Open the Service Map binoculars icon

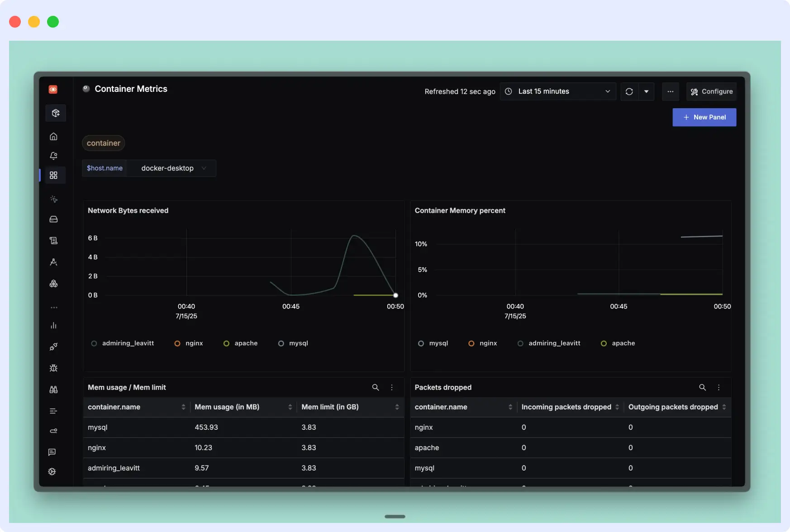pos(53,389)
